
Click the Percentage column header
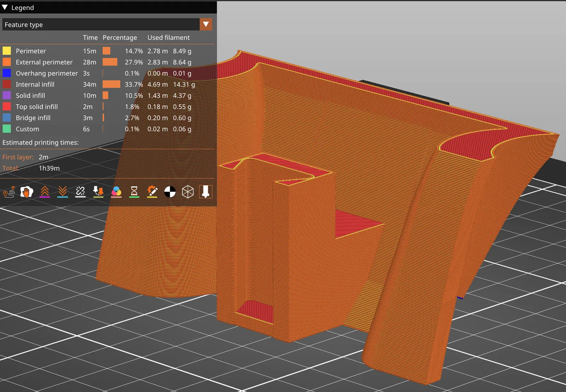(x=120, y=37)
